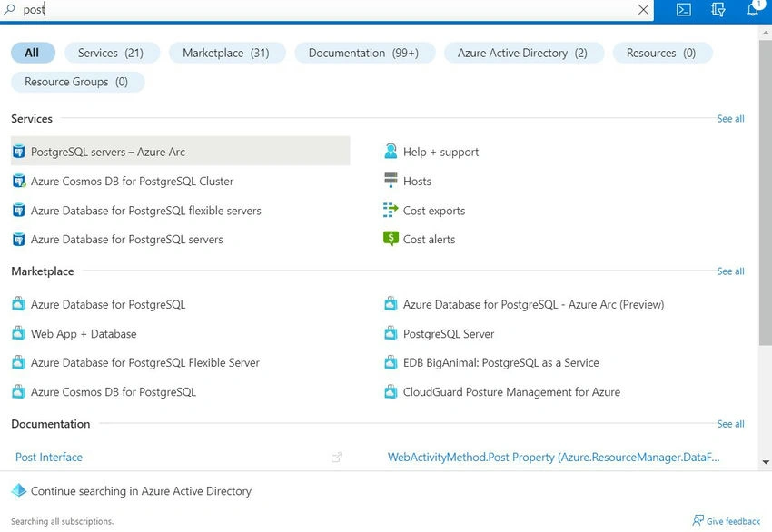This screenshot has width=772, height=532.
Task: Open the Hosts service
Action: click(417, 181)
